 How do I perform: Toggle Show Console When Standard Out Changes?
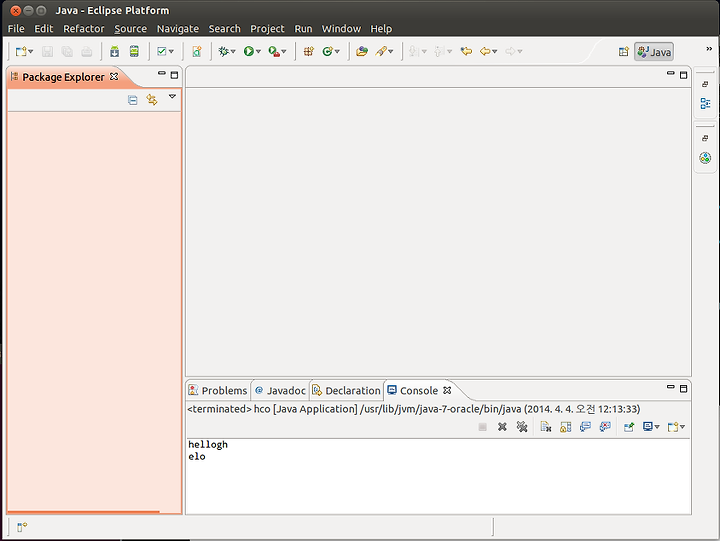coord(585,427)
